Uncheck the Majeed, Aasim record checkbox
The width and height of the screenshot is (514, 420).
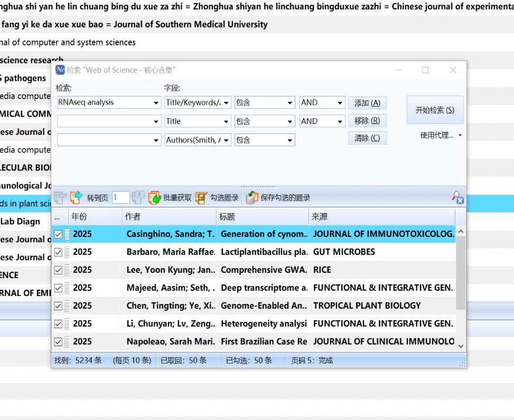click(58, 288)
